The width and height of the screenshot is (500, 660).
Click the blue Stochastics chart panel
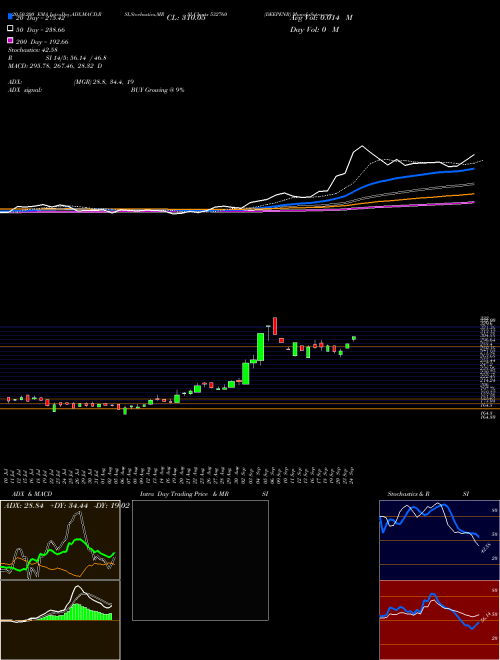439,540
